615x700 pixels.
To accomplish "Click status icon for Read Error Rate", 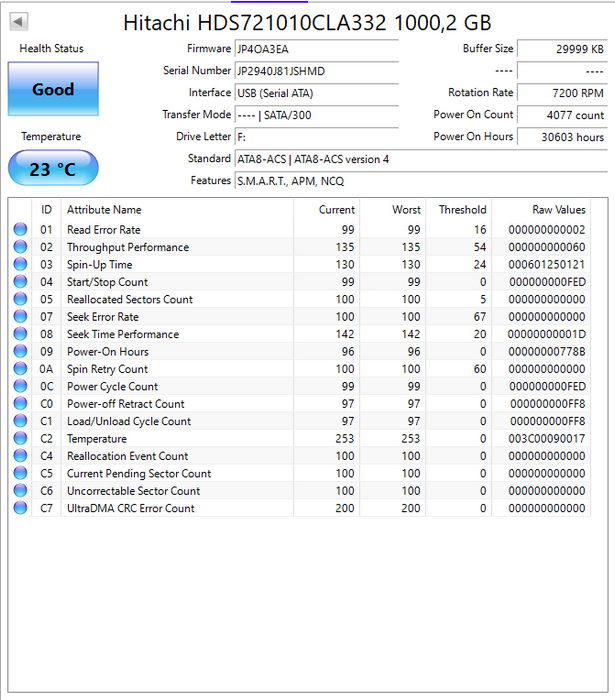I will click(x=20, y=230).
